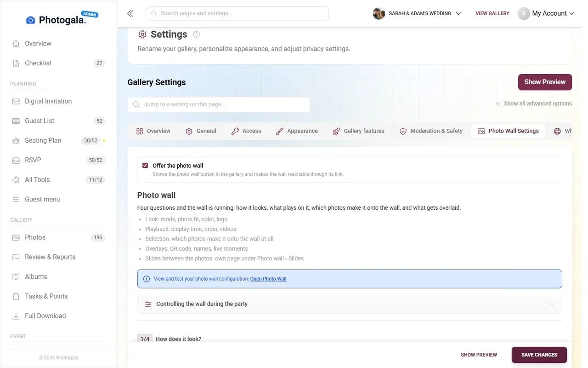Viewport: 588px width, 368px height.
Task: Click the All Tools puzzle icon
Action: [x=16, y=180]
